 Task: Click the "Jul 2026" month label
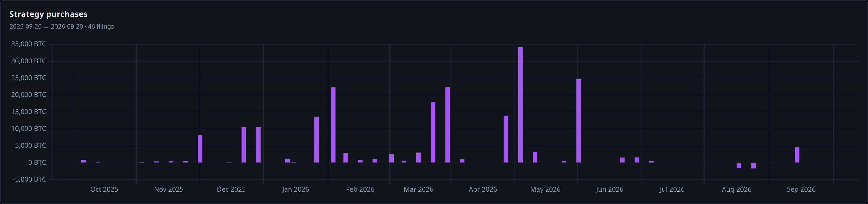(x=672, y=189)
